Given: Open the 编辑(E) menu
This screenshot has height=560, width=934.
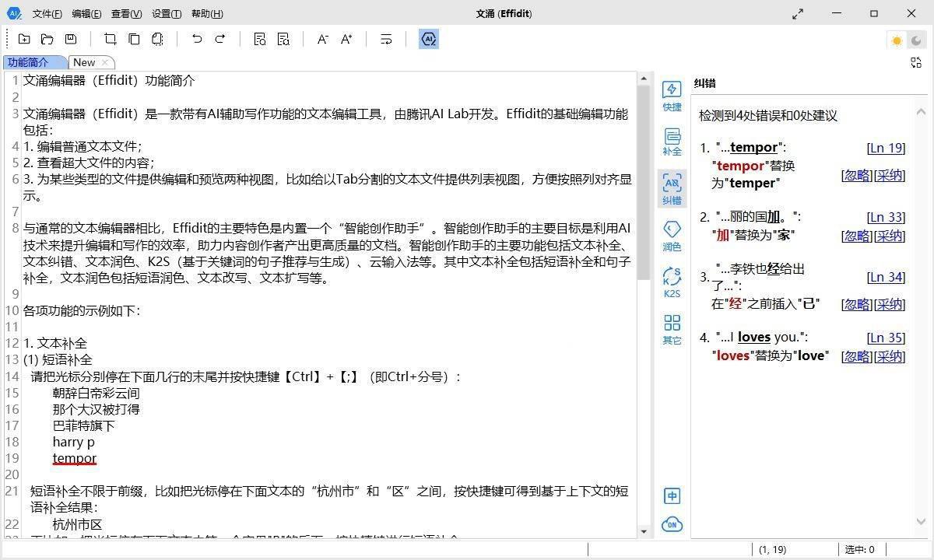Looking at the screenshot, I should [x=86, y=14].
